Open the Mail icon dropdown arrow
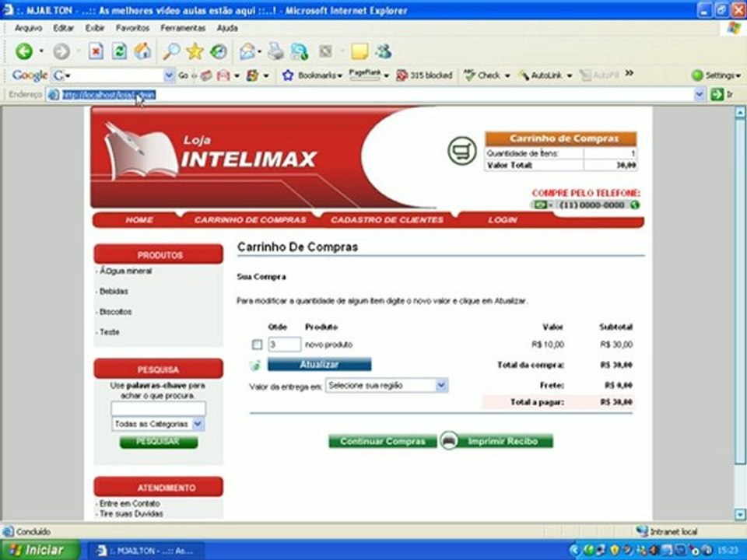The image size is (747, 560). pyautogui.click(x=260, y=51)
